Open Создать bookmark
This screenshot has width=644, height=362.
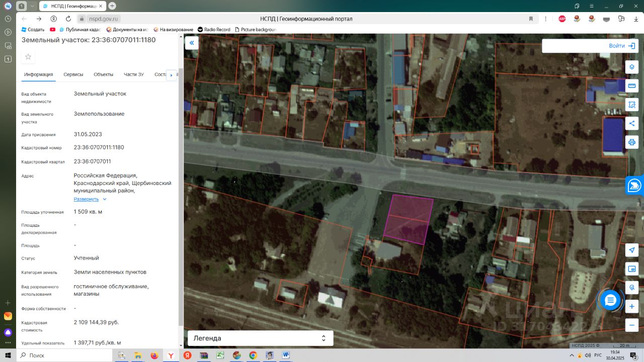click(x=33, y=30)
